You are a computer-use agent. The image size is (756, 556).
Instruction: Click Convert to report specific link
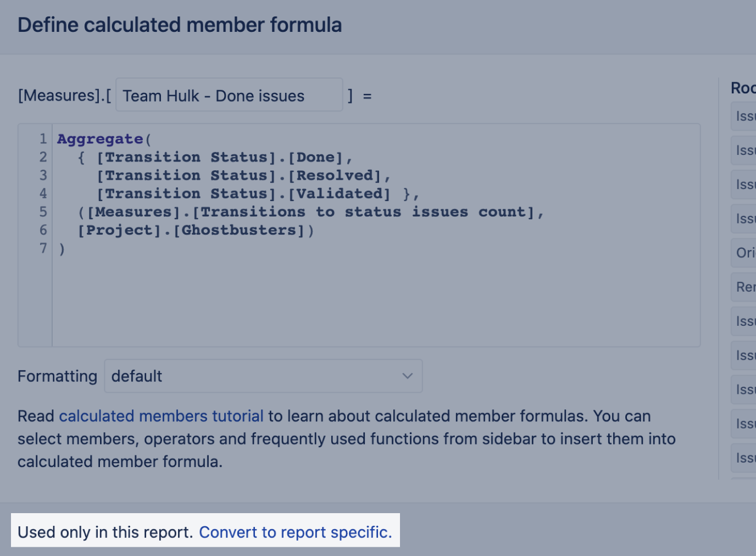click(x=295, y=532)
